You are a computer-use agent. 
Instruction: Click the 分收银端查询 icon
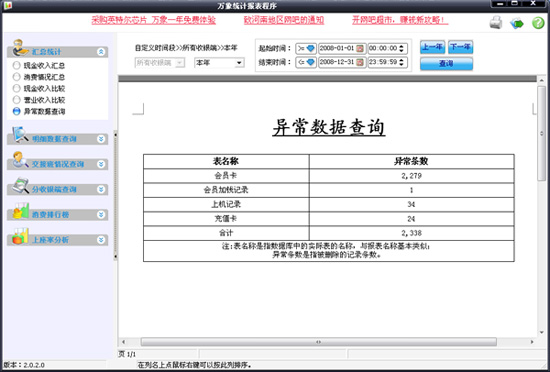pos(20,185)
